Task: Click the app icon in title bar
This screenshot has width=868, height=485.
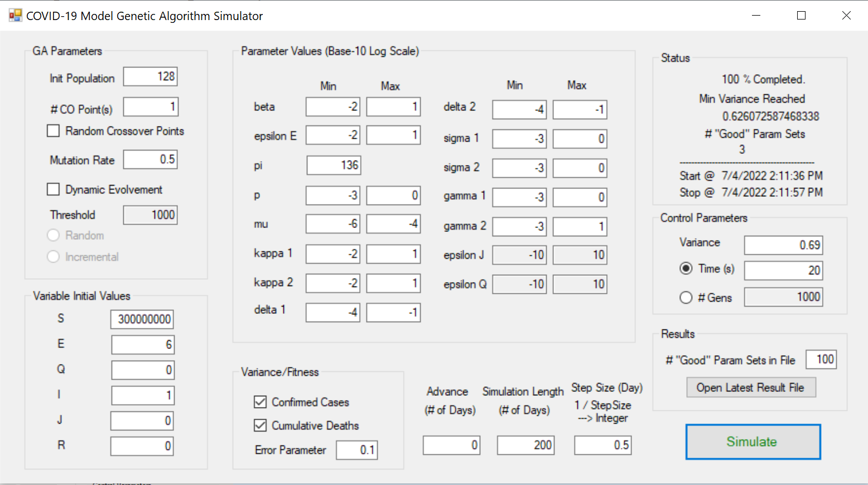Action: pos(15,16)
